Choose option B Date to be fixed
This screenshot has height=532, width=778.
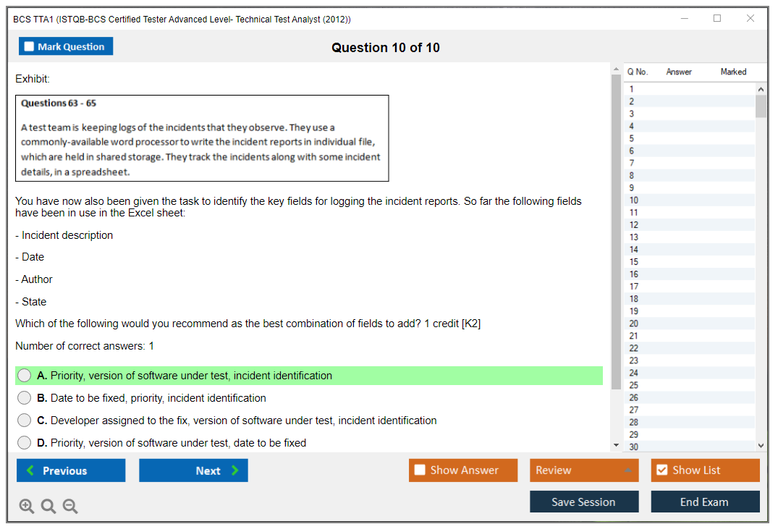point(25,398)
